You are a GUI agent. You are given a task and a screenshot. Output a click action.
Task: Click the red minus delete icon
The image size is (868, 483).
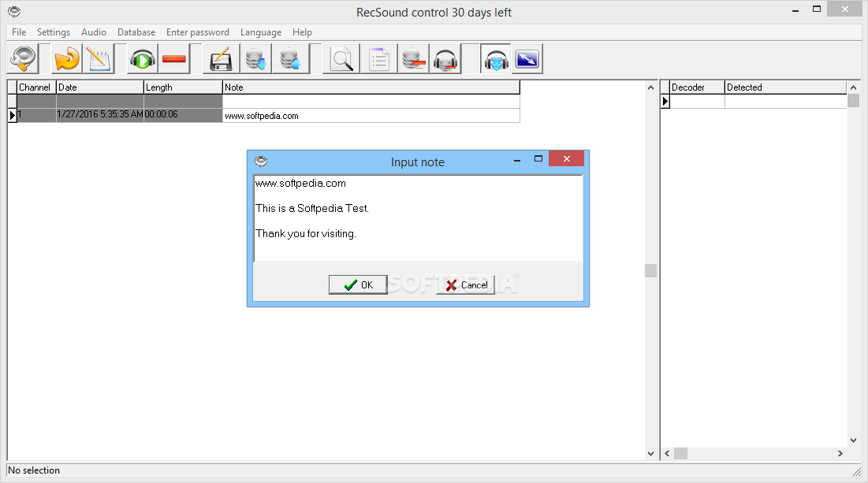pyautogui.click(x=174, y=58)
